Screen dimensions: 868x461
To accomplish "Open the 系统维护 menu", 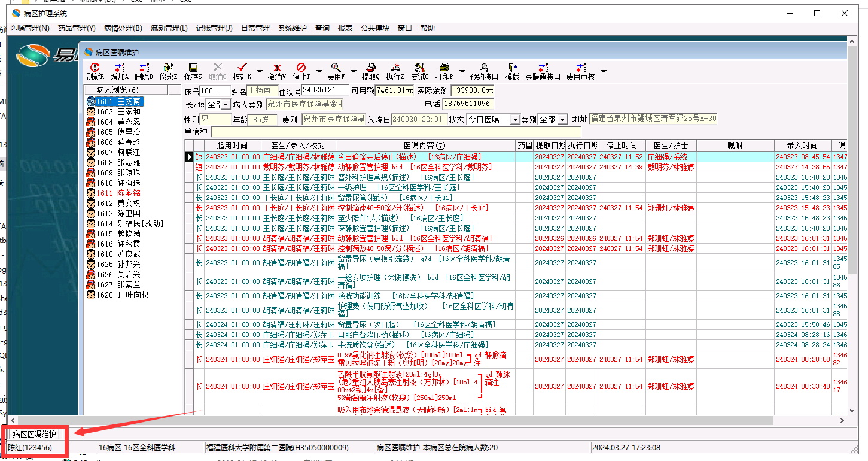I will pyautogui.click(x=293, y=28).
